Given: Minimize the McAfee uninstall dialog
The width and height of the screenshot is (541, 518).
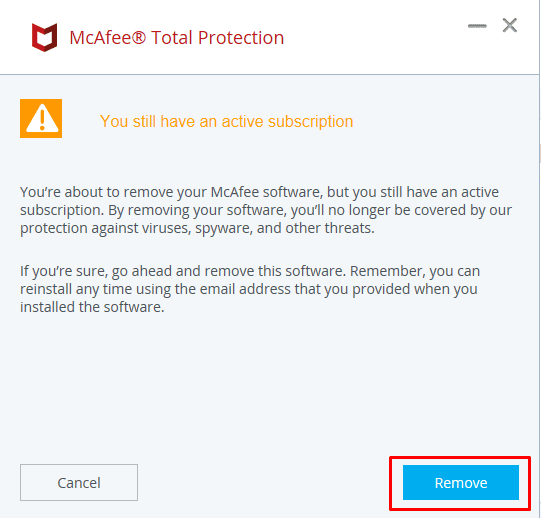Looking at the screenshot, I should click(477, 26).
